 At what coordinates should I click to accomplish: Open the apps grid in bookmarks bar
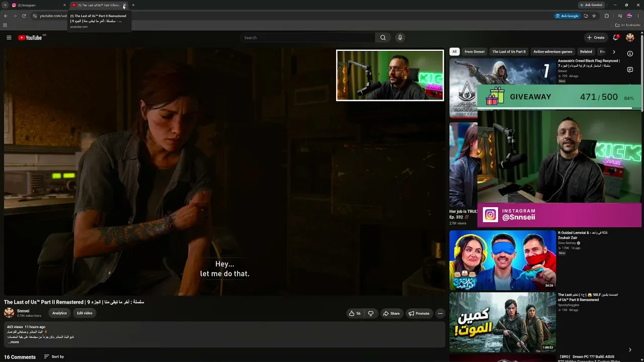point(5,25)
